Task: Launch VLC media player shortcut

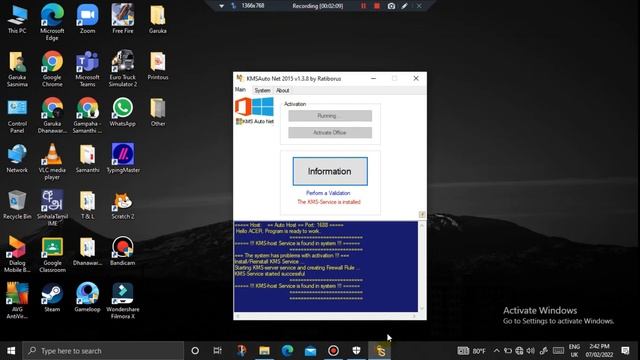Action: coord(52,162)
